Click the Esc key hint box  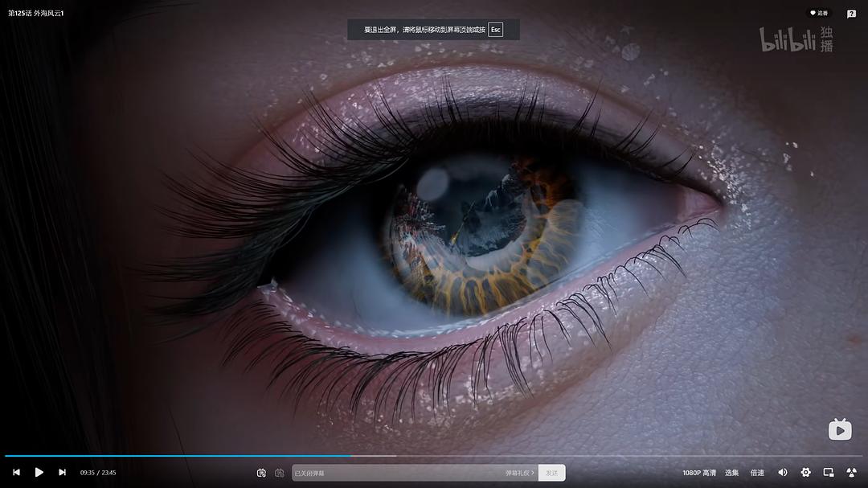click(x=495, y=30)
